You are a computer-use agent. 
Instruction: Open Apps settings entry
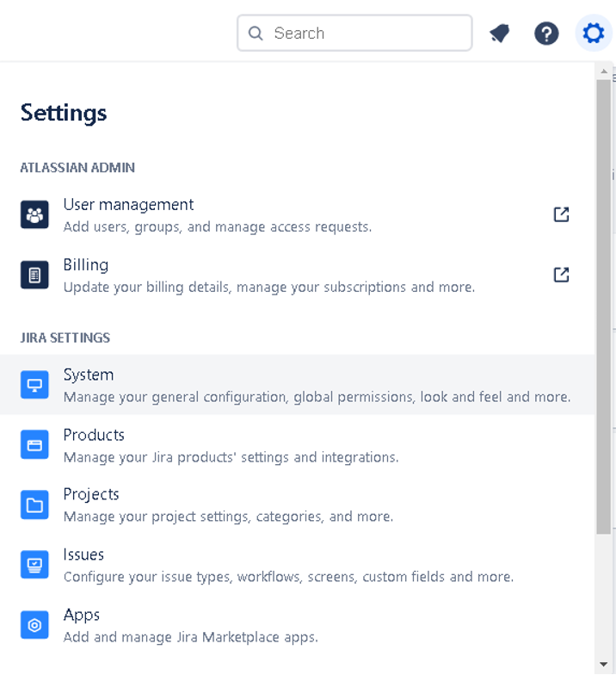297,625
